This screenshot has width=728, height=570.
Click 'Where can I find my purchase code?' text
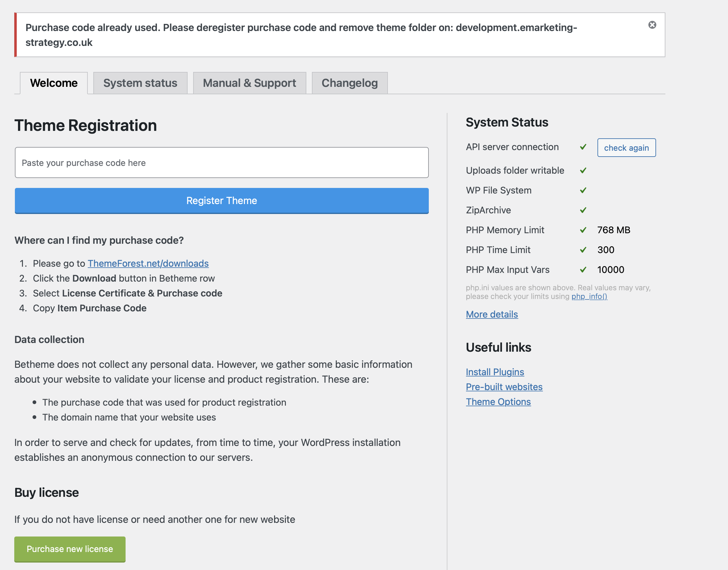[99, 240]
